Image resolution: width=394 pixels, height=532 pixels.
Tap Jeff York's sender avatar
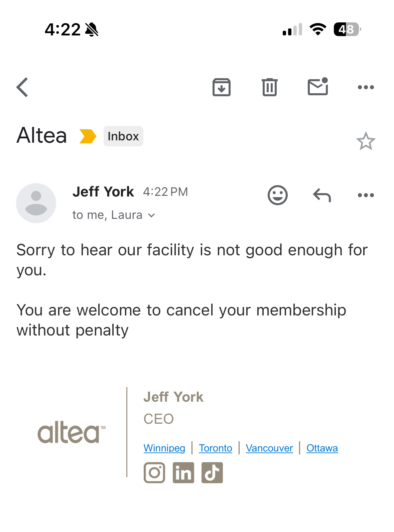[36, 203]
